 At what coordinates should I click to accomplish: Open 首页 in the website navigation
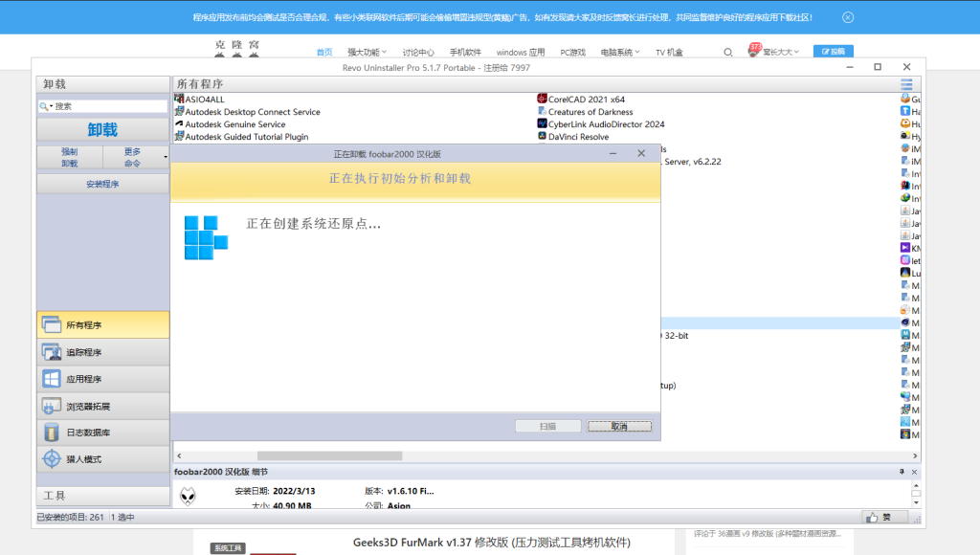point(324,53)
